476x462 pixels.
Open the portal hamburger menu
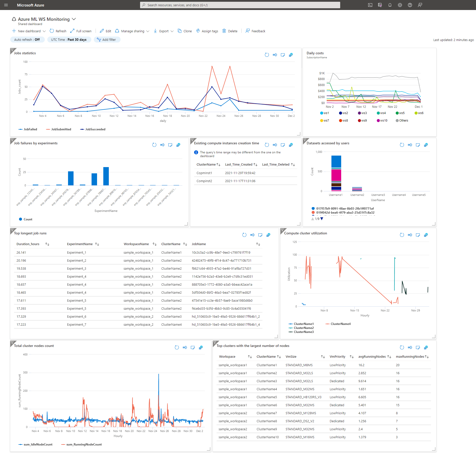[x=6, y=5]
